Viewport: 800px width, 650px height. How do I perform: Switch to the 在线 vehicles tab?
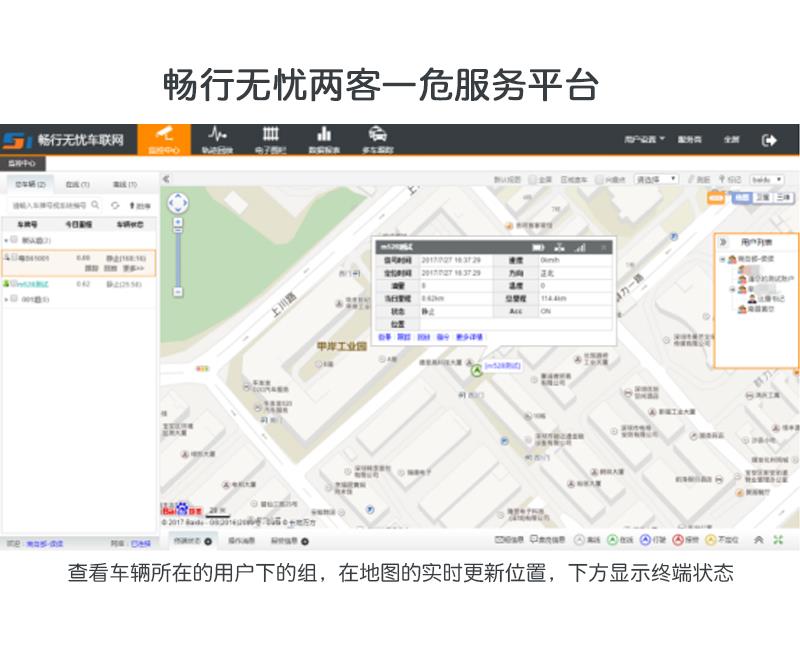click(77, 184)
